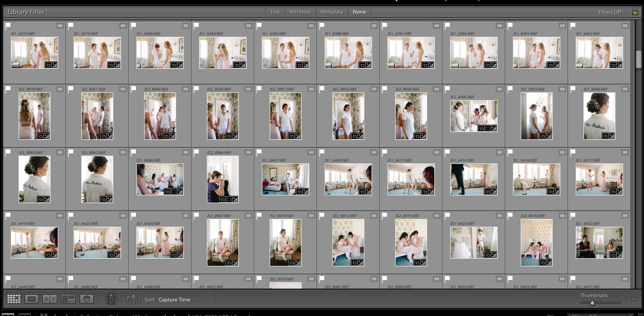Open Compare view (X|Y)
644x316 pixels.
point(50,299)
